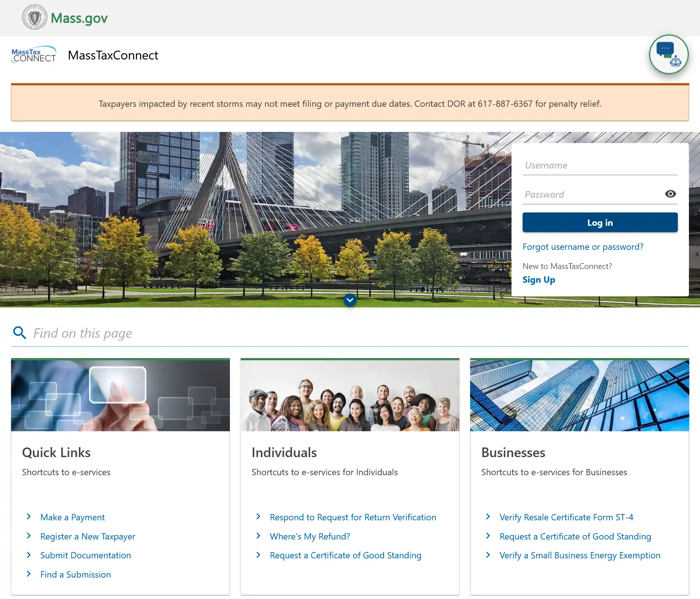Click the down-arrow circle below banner

click(350, 300)
